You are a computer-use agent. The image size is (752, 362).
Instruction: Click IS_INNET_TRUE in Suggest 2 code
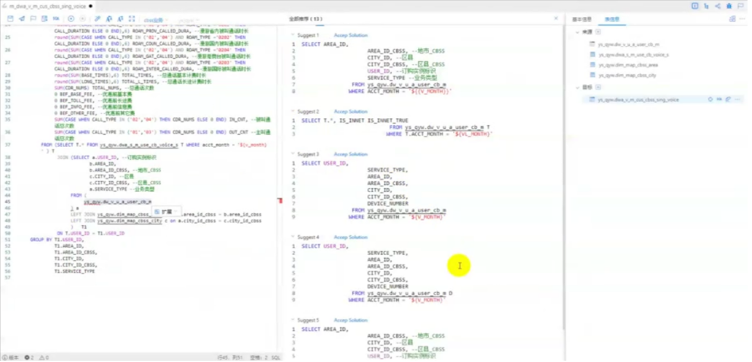click(x=389, y=120)
